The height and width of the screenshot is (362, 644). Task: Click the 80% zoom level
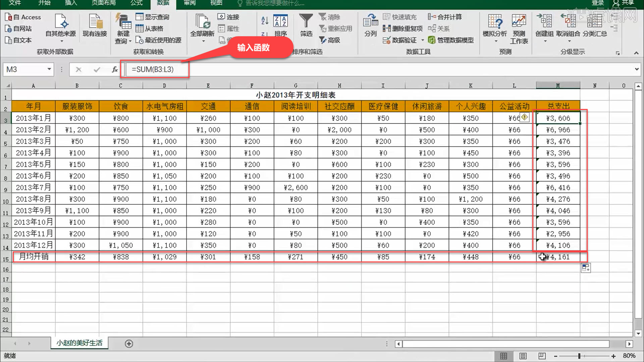(x=629, y=356)
